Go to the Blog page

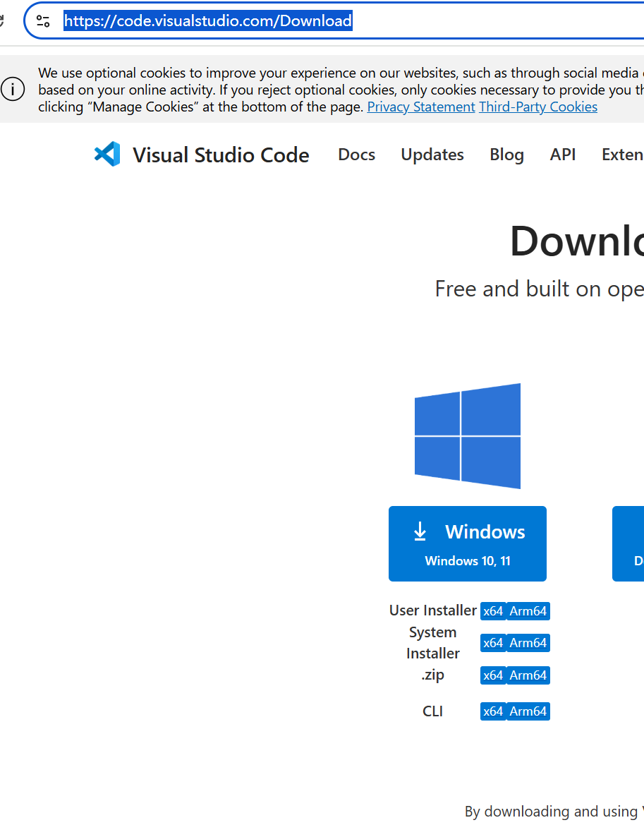point(506,155)
